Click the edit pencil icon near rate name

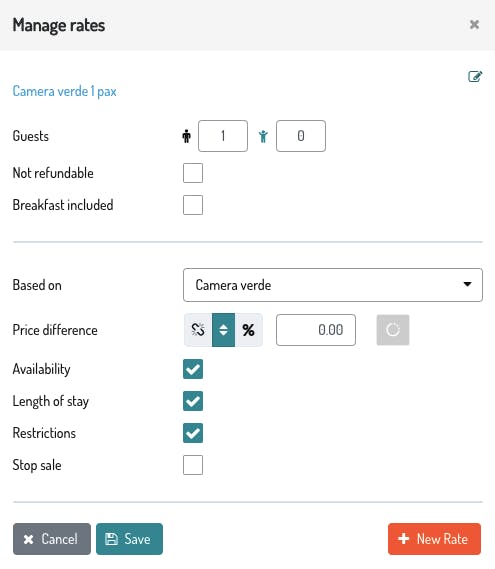point(475,77)
